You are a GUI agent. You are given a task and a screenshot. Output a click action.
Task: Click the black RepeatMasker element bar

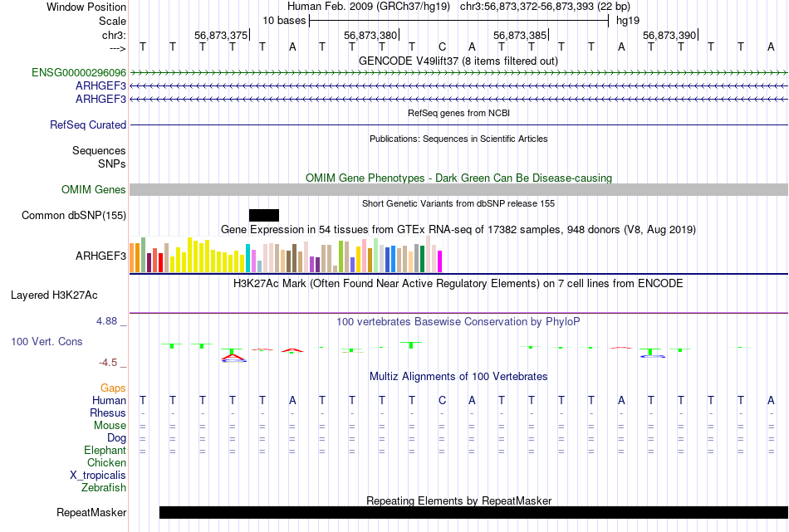pyautogui.click(x=473, y=512)
